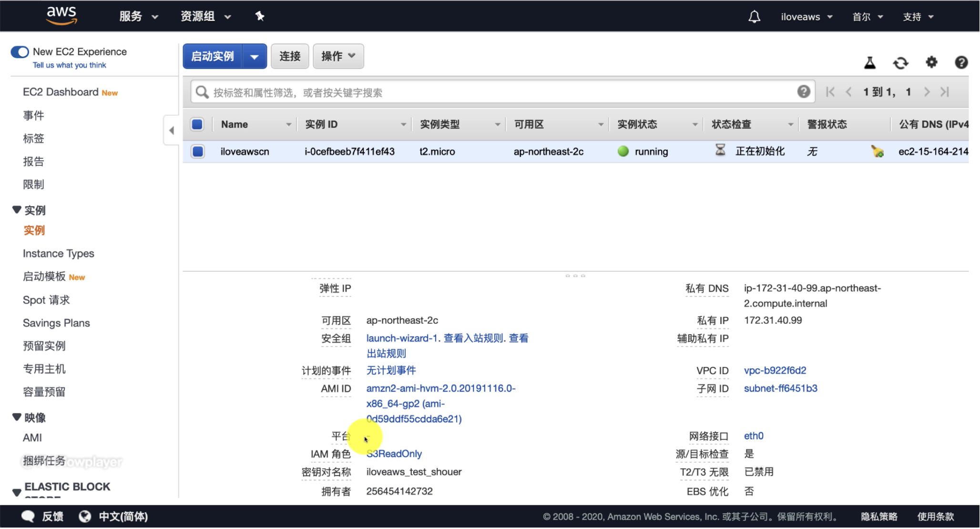Open the 操作 actions dropdown
The width and height of the screenshot is (980, 529).
338,56
